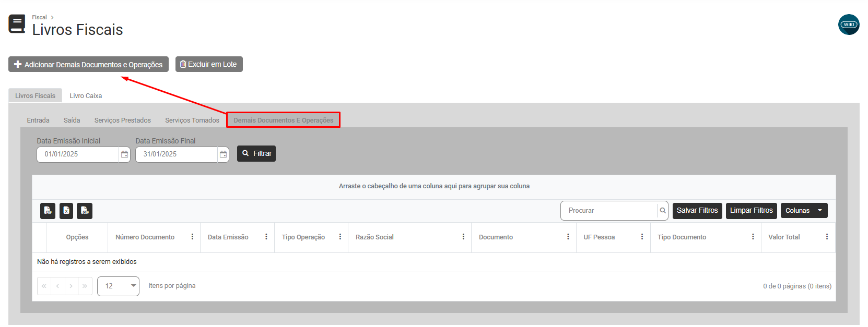Viewport: 868px width, 327px height.
Task: Select the Serviços Prestados tab
Action: pos(122,120)
